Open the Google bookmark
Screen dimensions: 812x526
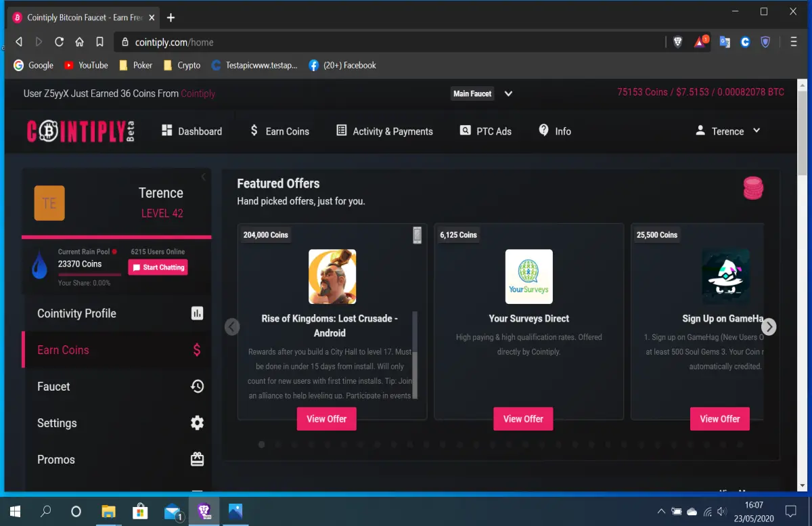[x=33, y=66]
